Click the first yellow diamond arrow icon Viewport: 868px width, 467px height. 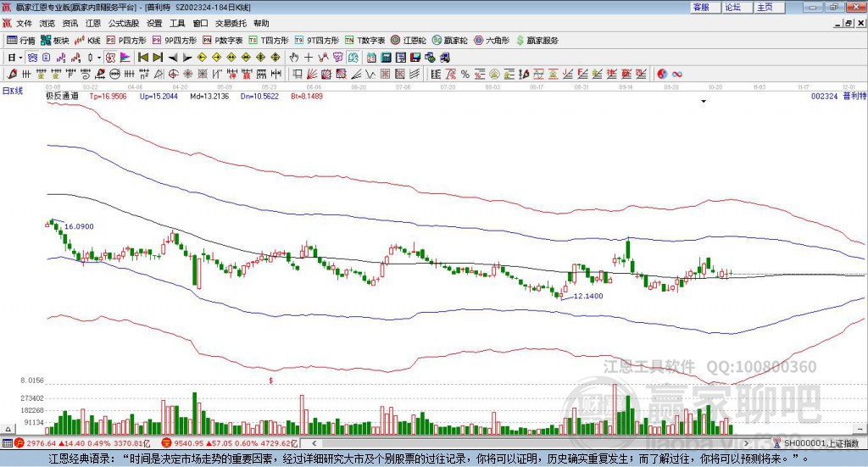tap(202, 58)
